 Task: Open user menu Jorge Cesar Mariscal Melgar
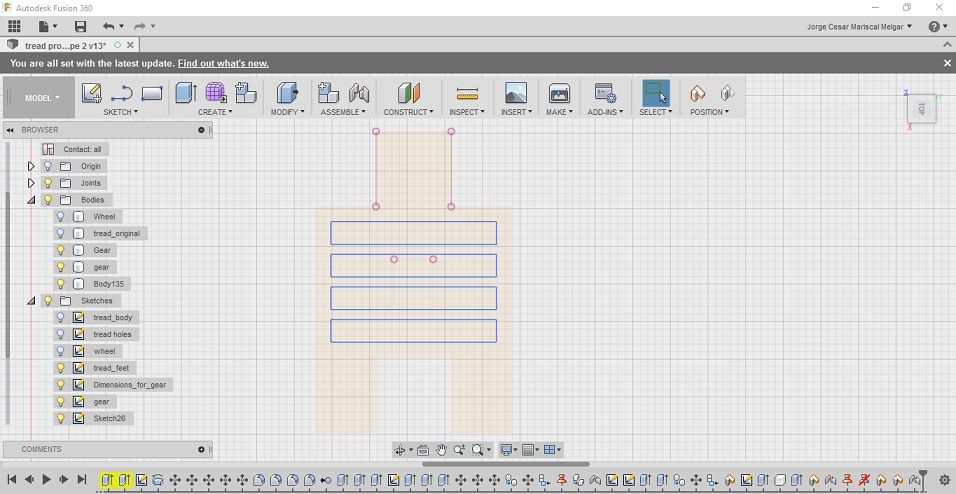click(x=859, y=27)
